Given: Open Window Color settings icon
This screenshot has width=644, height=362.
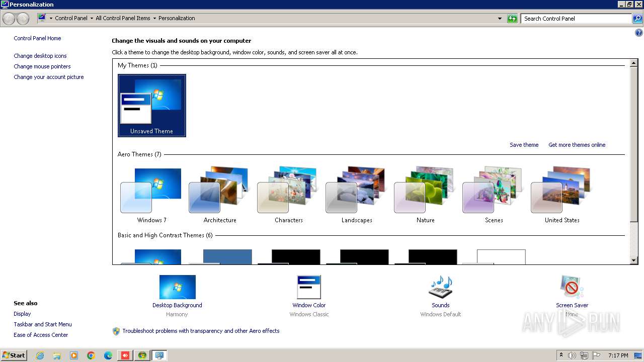Looking at the screenshot, I should click(x=309, y=287).
